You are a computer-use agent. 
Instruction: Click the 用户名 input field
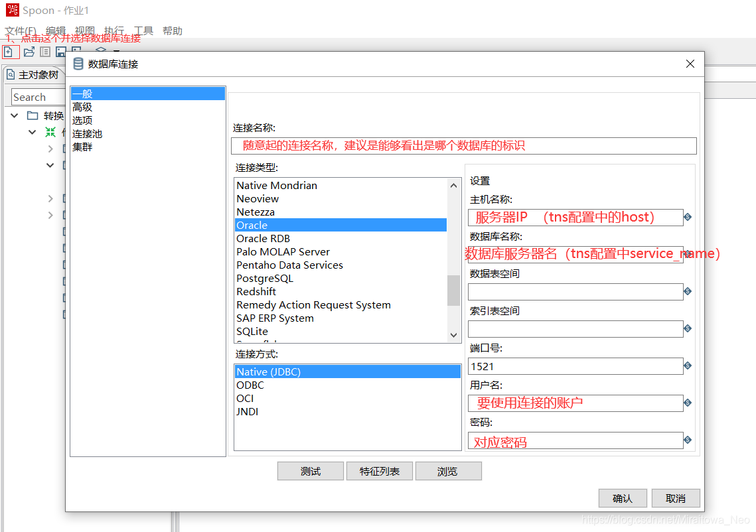pos(575,403)
